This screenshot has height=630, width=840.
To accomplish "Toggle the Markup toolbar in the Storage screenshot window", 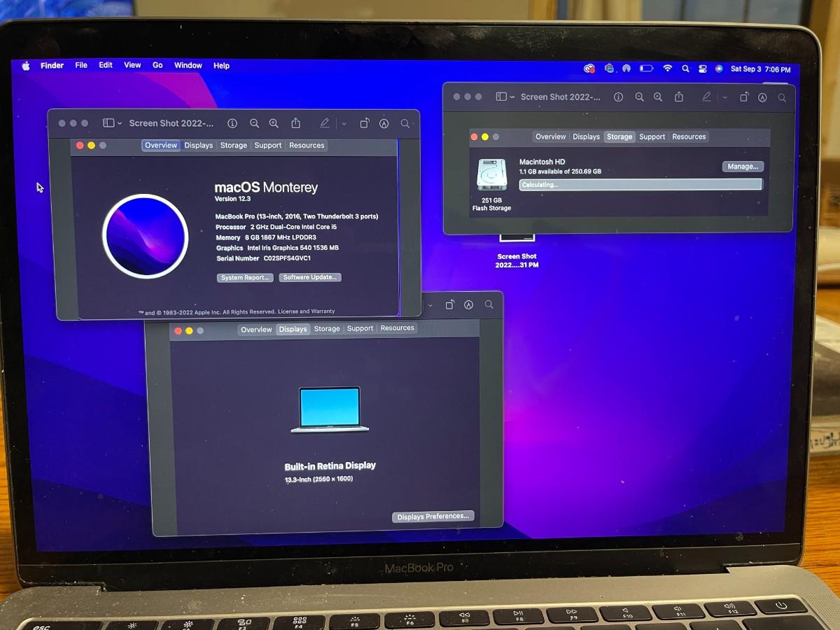I will (762, 97).
